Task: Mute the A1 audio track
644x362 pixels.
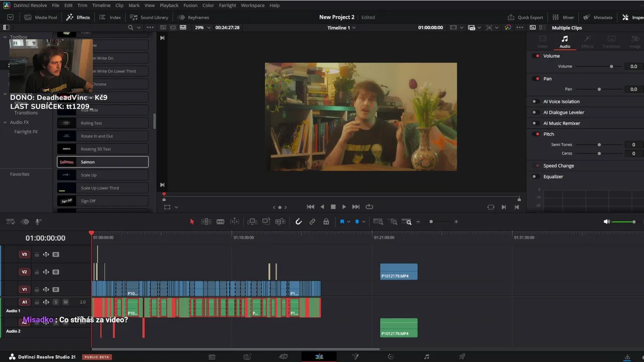Action: [66, 302]
